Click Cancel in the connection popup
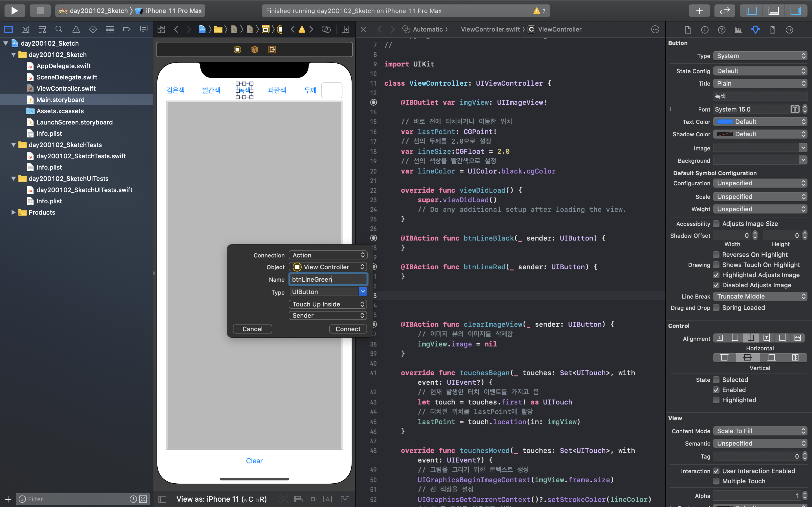Screen dimensions: 812x507 click(x=252, y=329)
